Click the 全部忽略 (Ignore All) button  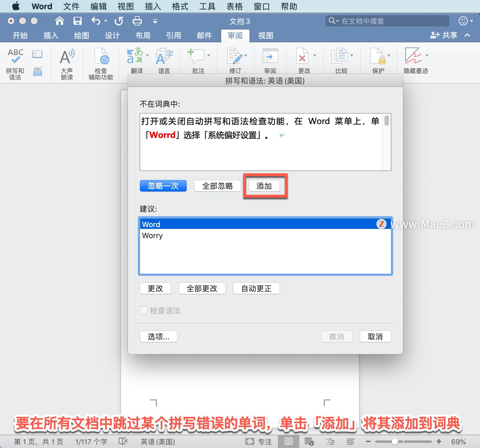(218, 186)
